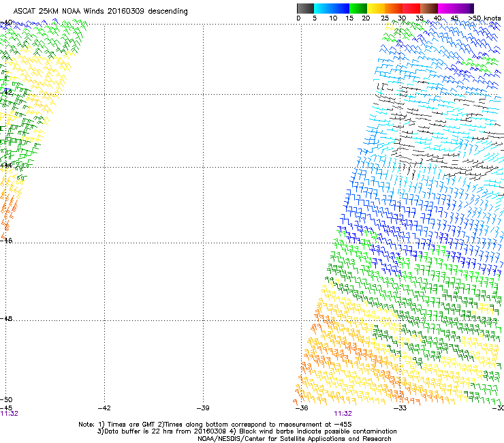Screen dimensions: 504x443
Task: Click the '20' label under the color scale
Action: (x=366, y=18)
